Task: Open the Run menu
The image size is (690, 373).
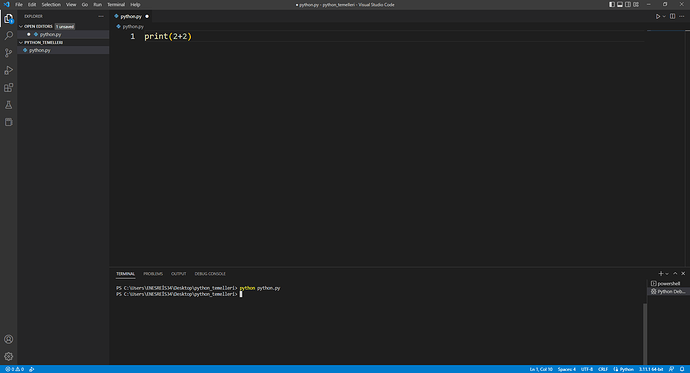Action: click(97, 4)
